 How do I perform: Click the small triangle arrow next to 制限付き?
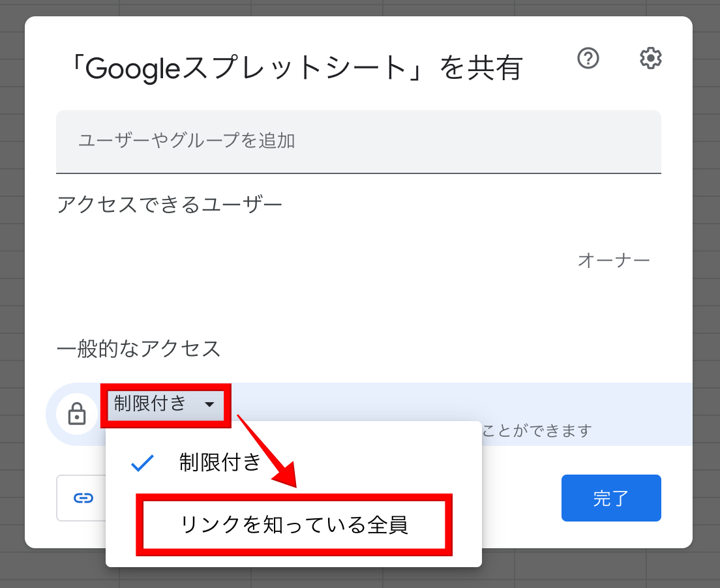(x=209, y=404)
